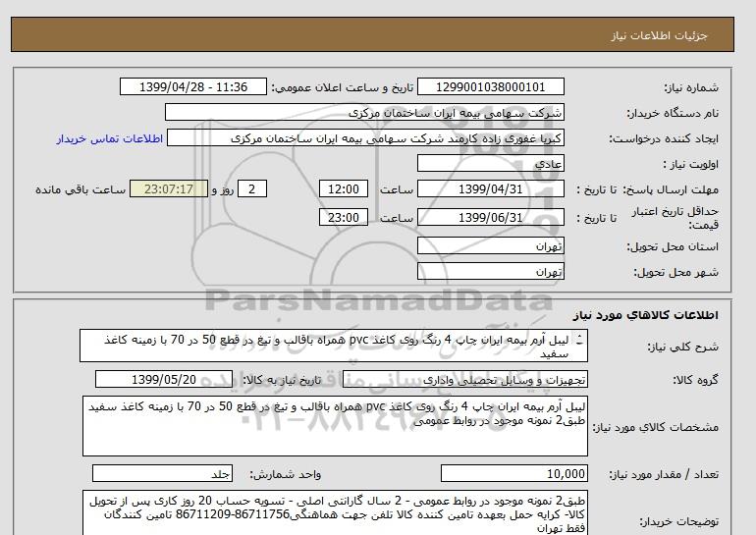Click the تاریخ نیاز به کالا label

click(x=282, y=380)
